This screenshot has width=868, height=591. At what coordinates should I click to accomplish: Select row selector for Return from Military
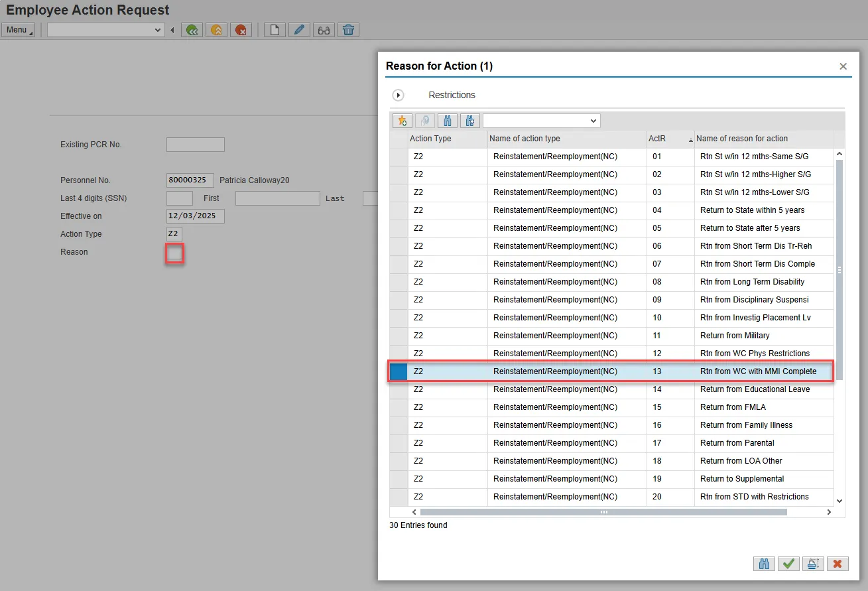399,336
